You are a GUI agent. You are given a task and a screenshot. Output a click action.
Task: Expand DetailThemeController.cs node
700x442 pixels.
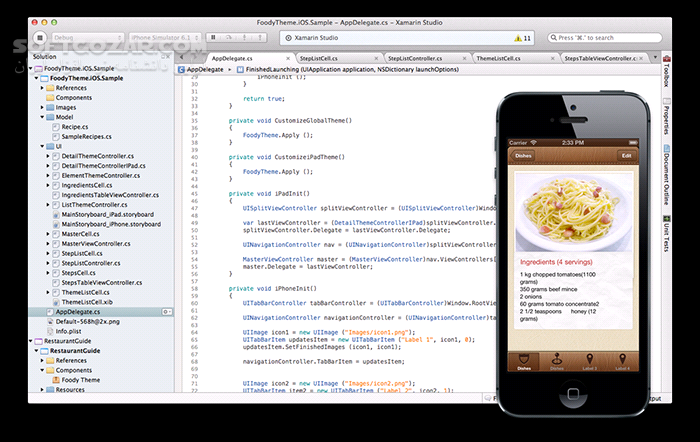tap(48, 156)
